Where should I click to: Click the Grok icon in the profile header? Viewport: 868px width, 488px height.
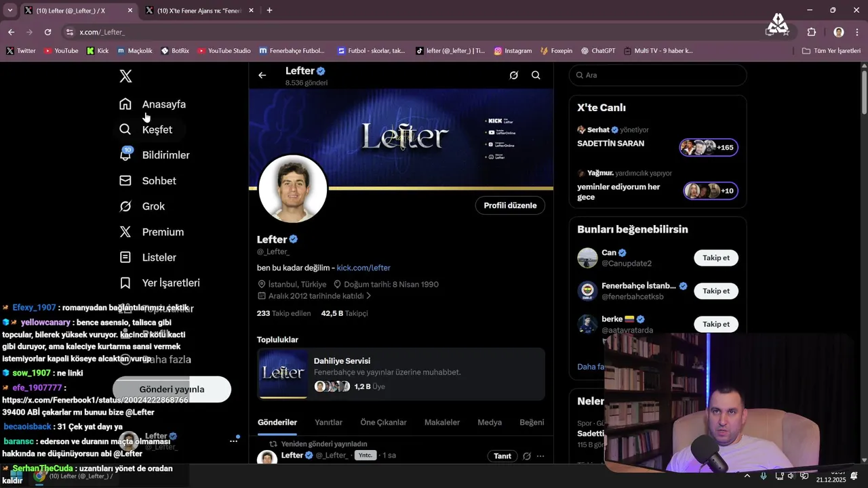click(514, 75)
